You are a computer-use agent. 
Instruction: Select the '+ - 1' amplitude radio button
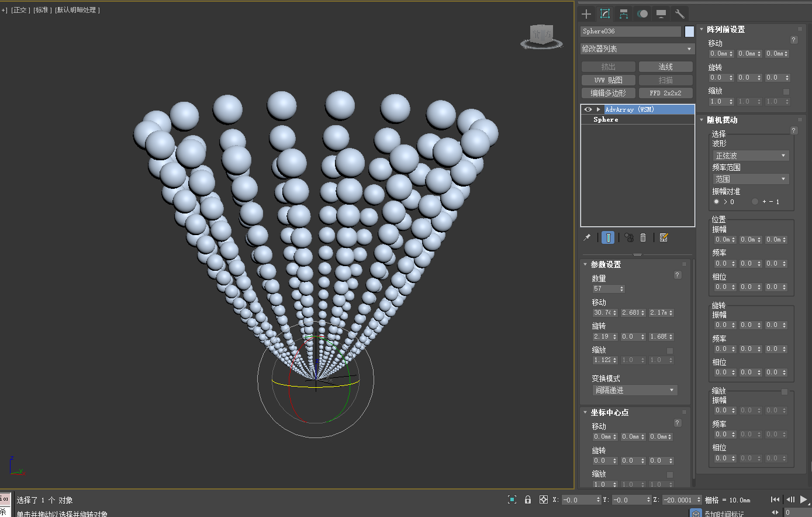755,202
